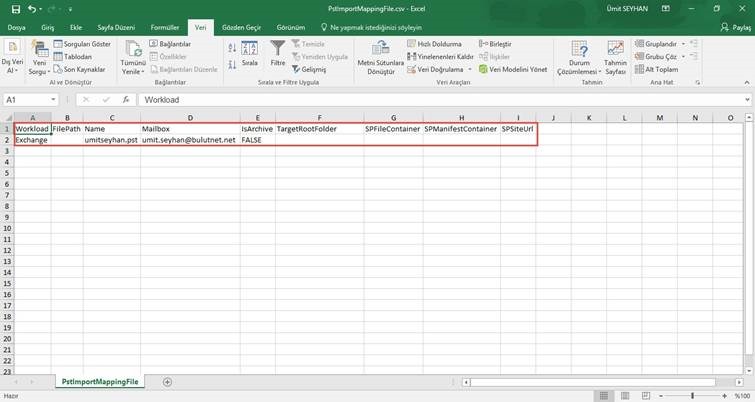Click Alt Toplam subtotal
This screenshot has width=755, height=402.
click(x=656, y=69)
